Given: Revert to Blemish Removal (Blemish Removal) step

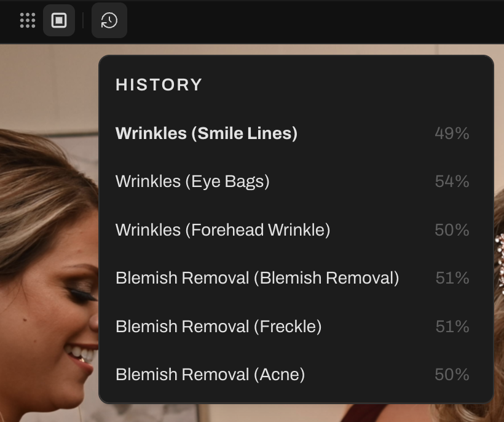Looking at the screenshot, I should [x=257, y=278].
